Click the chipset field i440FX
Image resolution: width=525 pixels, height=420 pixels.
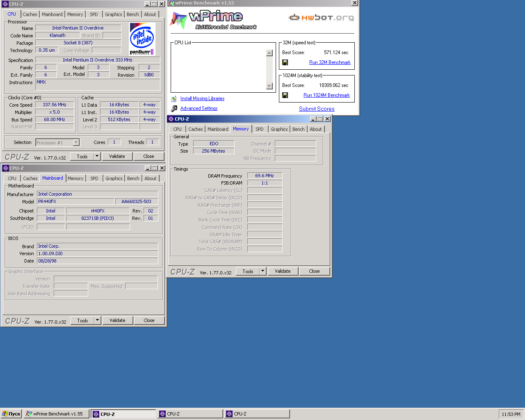click(98, 211)
